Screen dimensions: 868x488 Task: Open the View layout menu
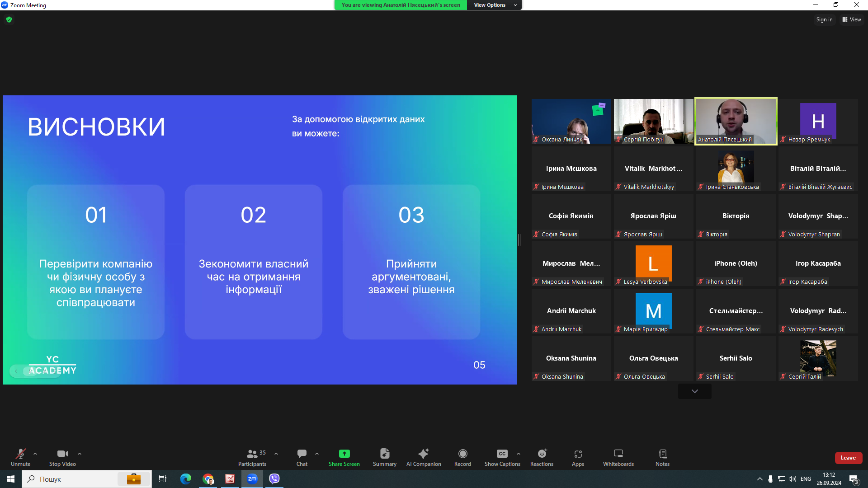(x=852, y=19)
